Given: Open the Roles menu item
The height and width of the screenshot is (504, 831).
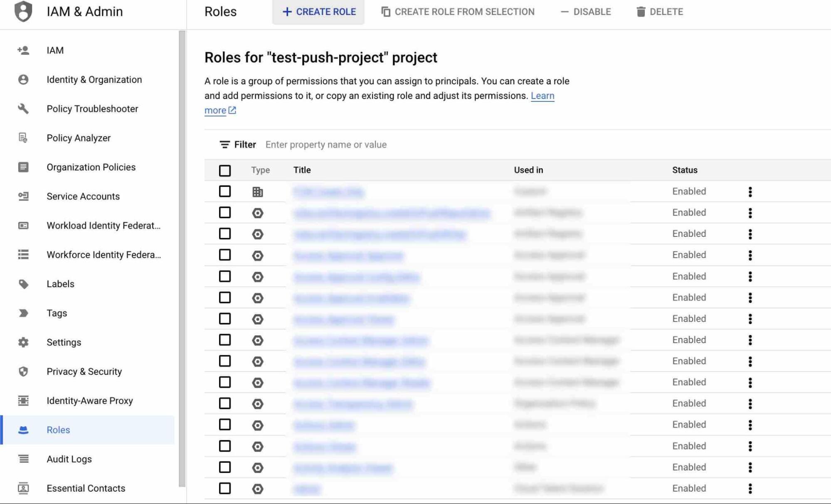Looking at the screenshot, I should coord(58,429).
